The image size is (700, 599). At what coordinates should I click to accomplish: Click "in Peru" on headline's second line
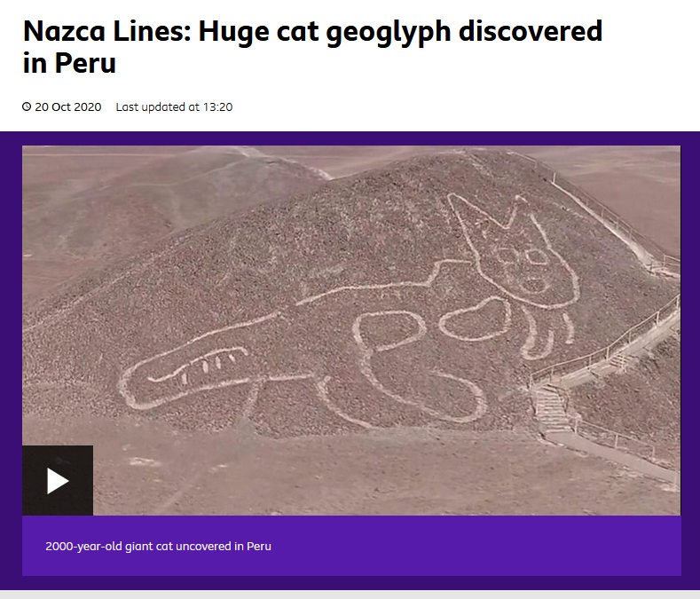tap(69, 63)
